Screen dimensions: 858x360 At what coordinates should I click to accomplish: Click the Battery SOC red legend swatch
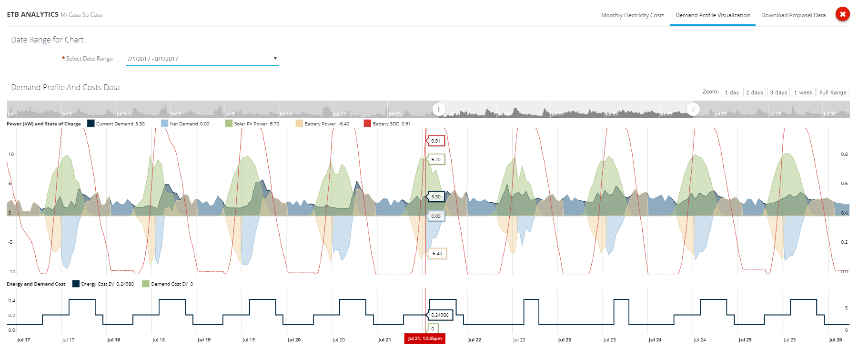coord(367,124)
